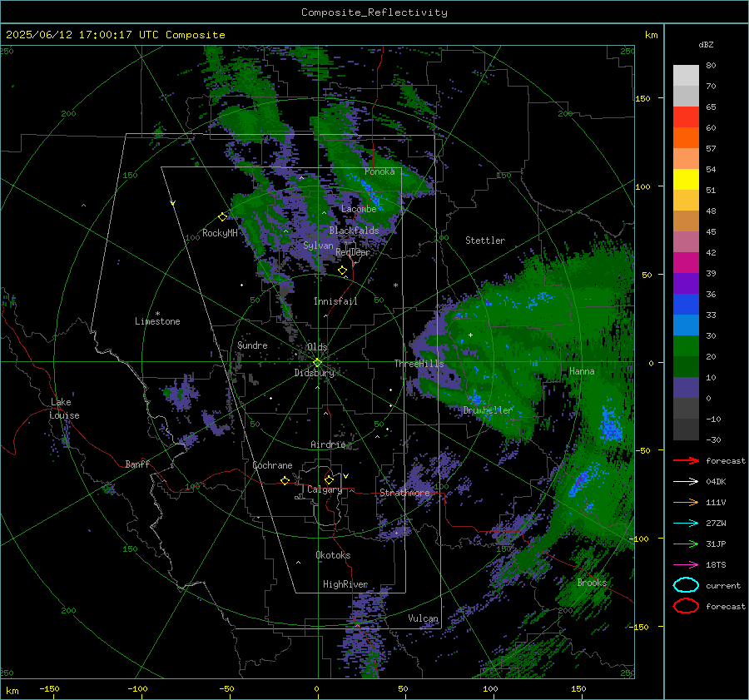Select the Lake Louise label
The height and width of the screenshot is (700, 749).
click(64, 409)
